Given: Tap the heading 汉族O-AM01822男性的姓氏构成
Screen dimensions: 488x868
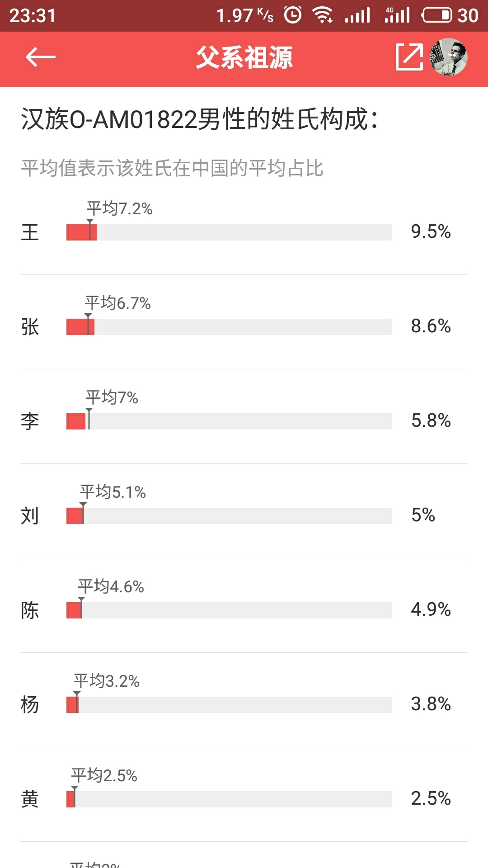Looking at the screenshot, I should (199, 120).
